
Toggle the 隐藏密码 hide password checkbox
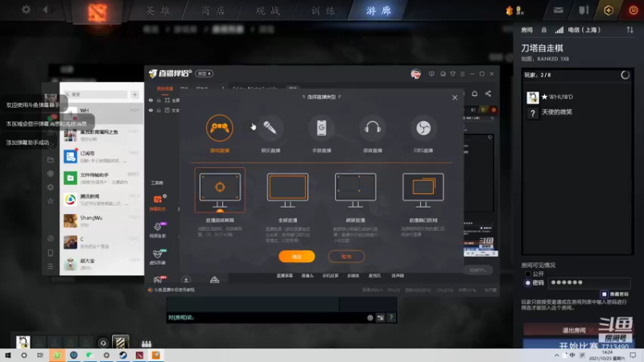pos(605,294)
